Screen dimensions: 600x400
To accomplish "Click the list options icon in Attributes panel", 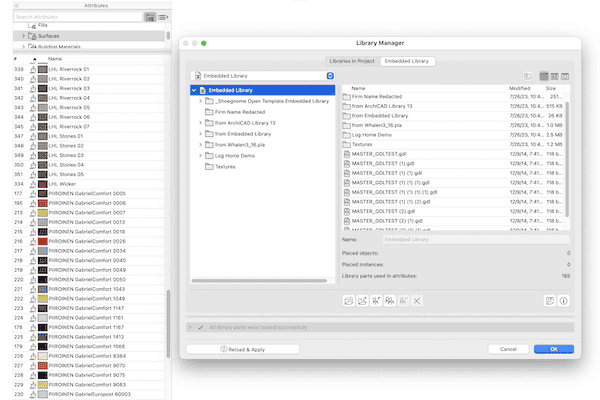I will [x=163, y=17].
